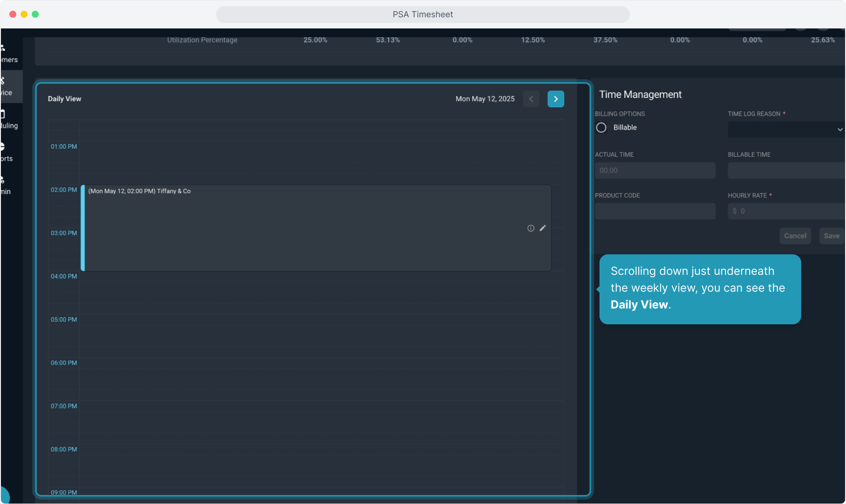Screen dimensions: 846x504
Task: Open the Reports sidebar section
Action: [x=7, y=153]
